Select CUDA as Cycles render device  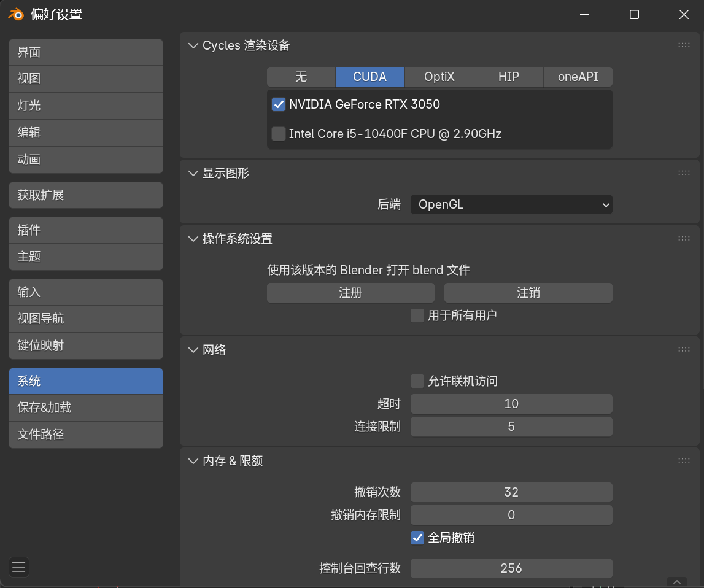click(x=370, y=77)
